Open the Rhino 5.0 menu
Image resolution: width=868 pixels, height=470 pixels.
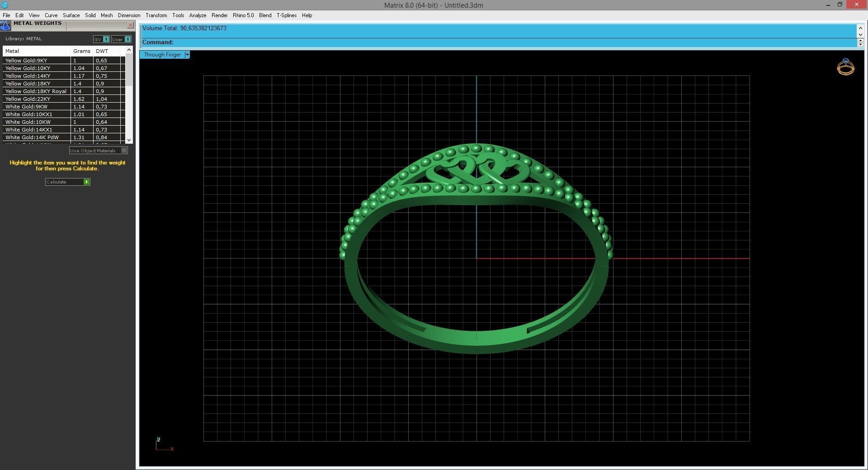tap(243, 15)
